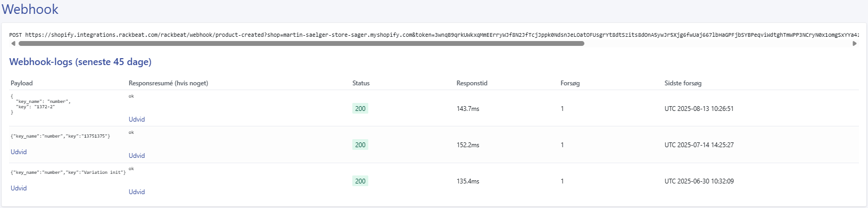Expand response for the 2025-06-30 log entry
This screenshot has height=208, width=868.
pos(137,192)
